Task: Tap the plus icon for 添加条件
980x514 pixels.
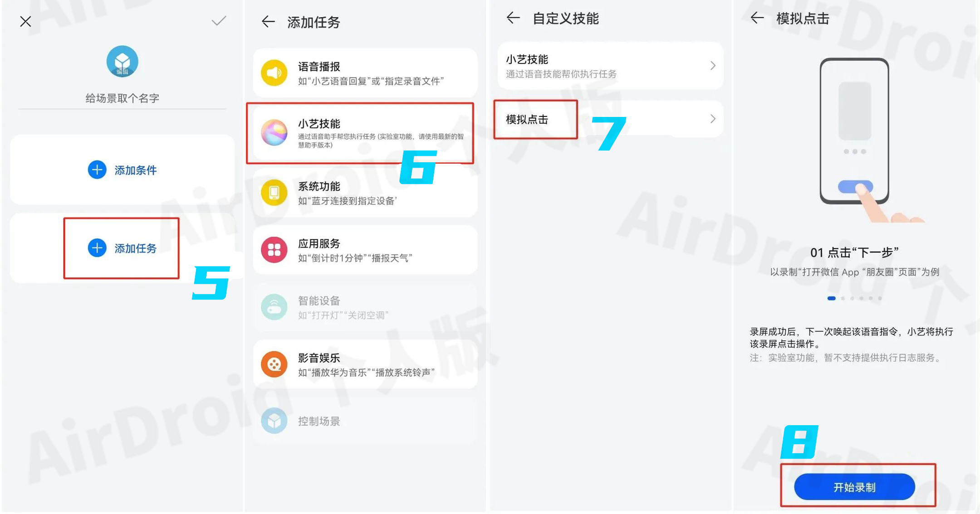Action: pos(97,170)
